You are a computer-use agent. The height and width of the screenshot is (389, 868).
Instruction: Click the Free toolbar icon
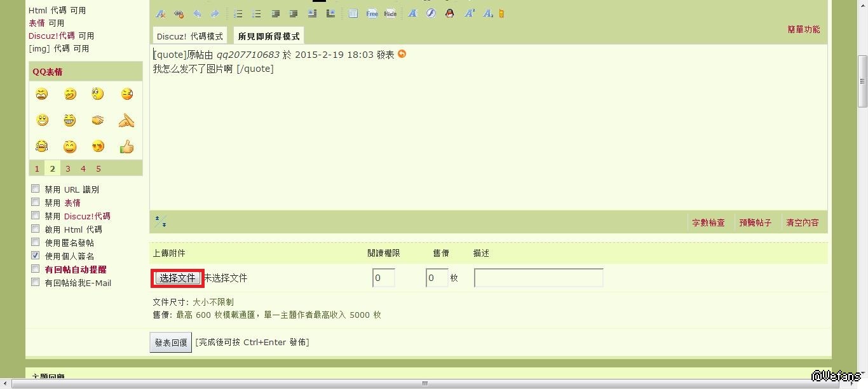[372, 13]
